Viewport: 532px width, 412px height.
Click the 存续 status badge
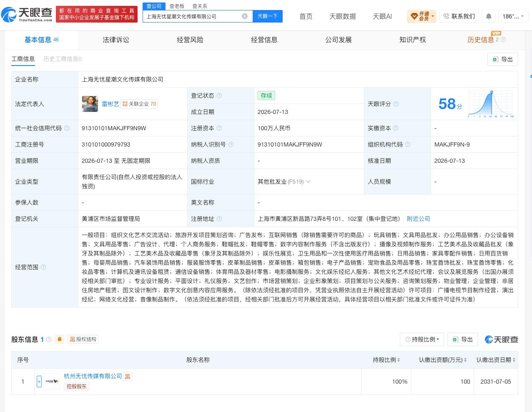pyautogui.click(x=266, y=96)
